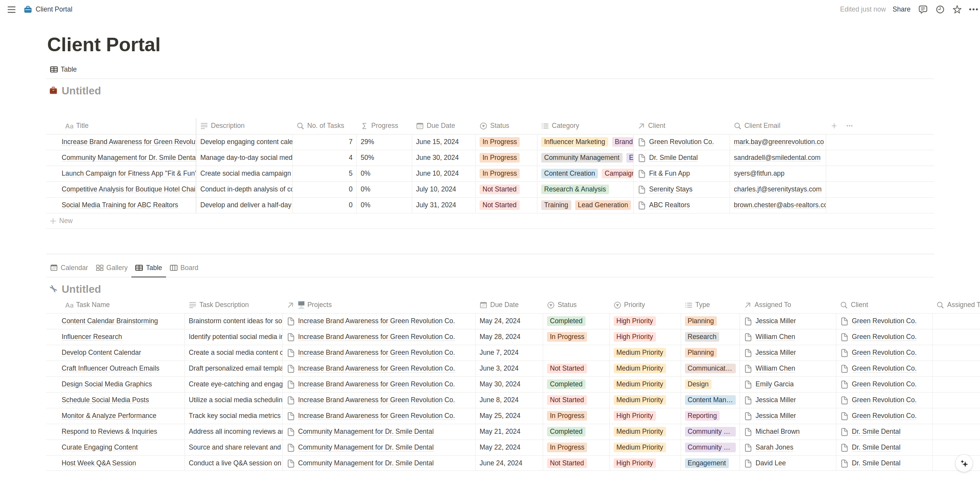
Task: Click Reporting type tag on Monitor & Analyze row
Action: (x=702, y=416)
